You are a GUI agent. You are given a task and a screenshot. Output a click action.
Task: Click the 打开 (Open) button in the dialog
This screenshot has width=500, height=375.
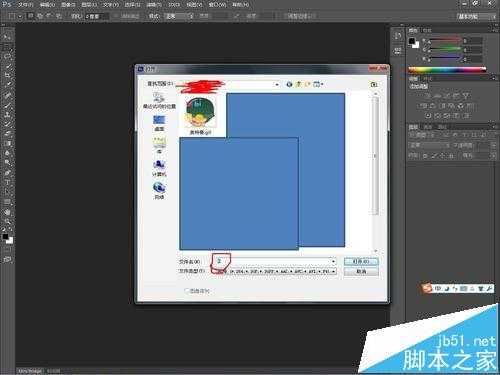pos(361,261)
